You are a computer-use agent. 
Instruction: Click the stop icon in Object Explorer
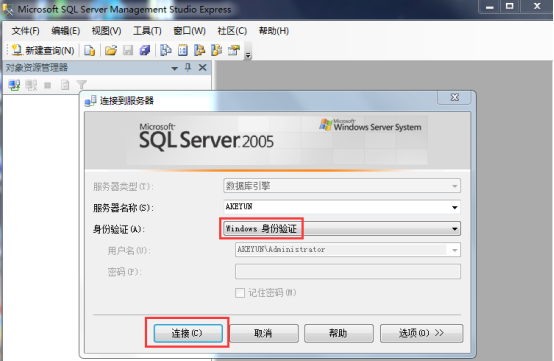pyautogui.click(x=48, y=85)
